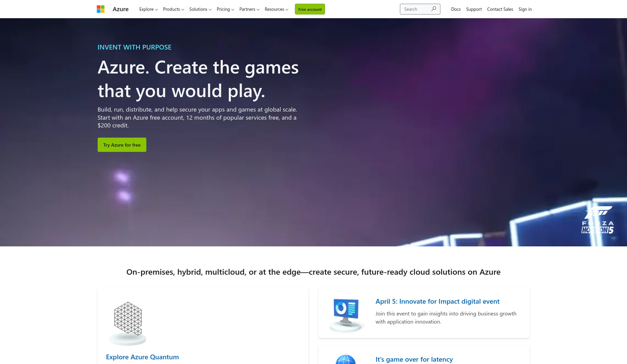The height and width of the screenshot is (364, 627).
Task: Open the Solutions dropdown
Action: pos(200,9)
